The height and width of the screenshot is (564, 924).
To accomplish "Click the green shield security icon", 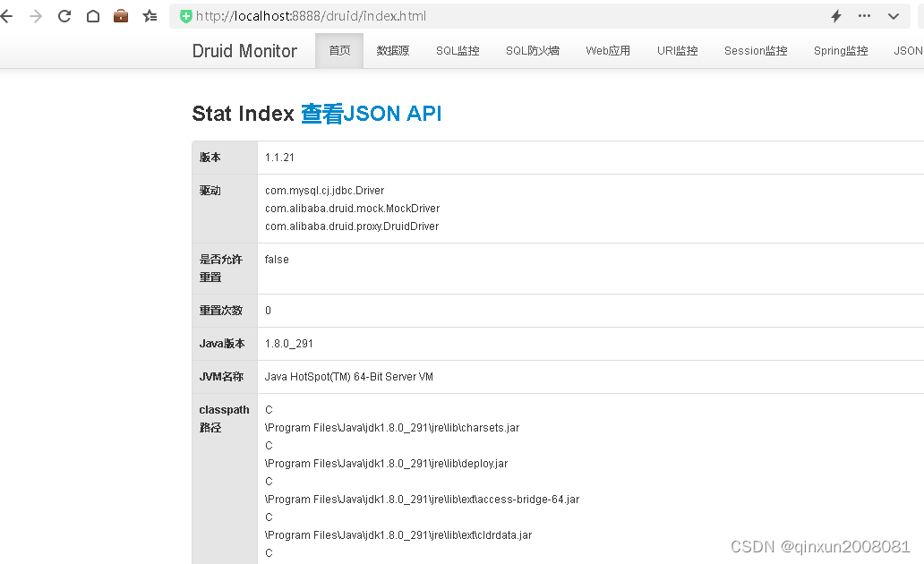I will pos(185,16).
